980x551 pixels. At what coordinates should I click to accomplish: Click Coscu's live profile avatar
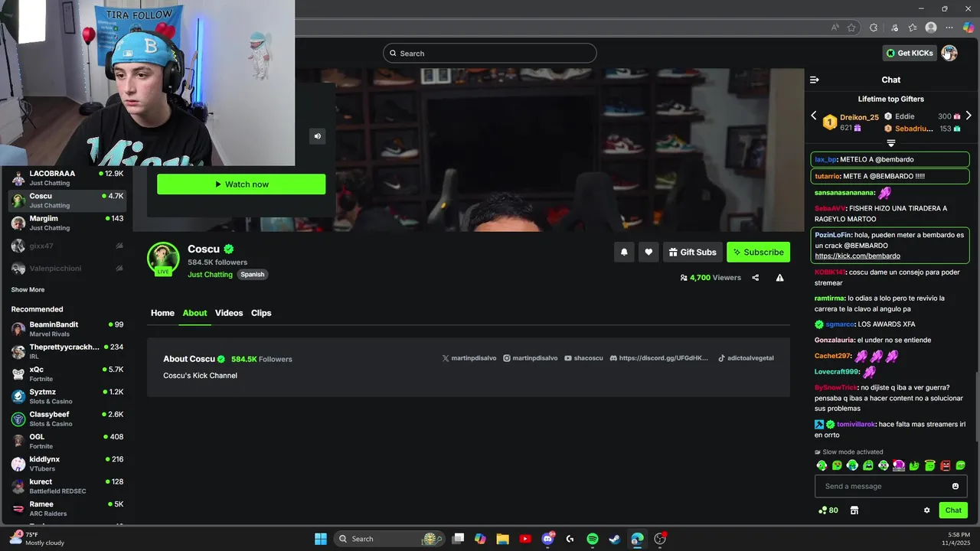tap(163, 259)
